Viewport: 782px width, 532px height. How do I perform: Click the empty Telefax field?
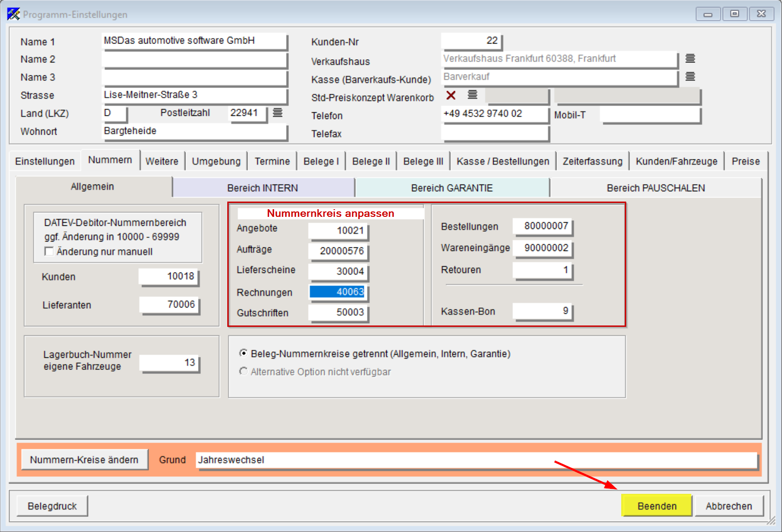pos(495,133)
